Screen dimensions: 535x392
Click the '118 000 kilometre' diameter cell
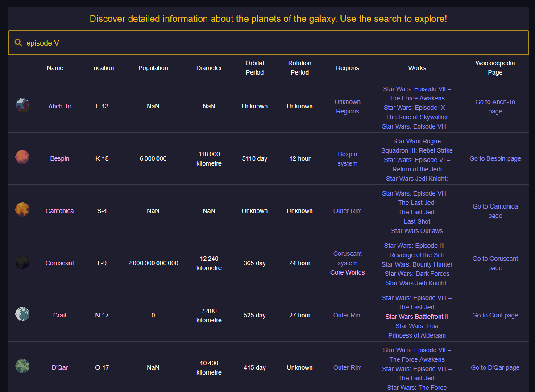(x=209, y=159)
